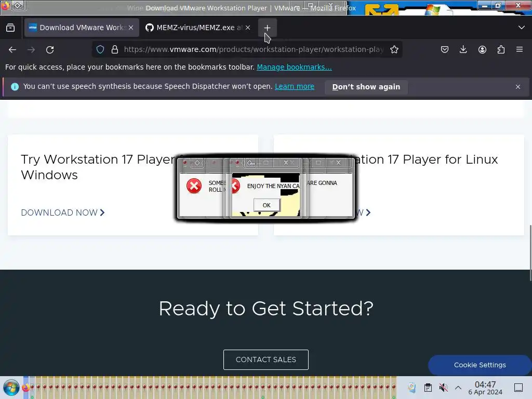Image resolution: width=532 pixels, height=399 pixels.
Task: Switch to the Download VMware Workstation tab
Action: click(82, 28)
